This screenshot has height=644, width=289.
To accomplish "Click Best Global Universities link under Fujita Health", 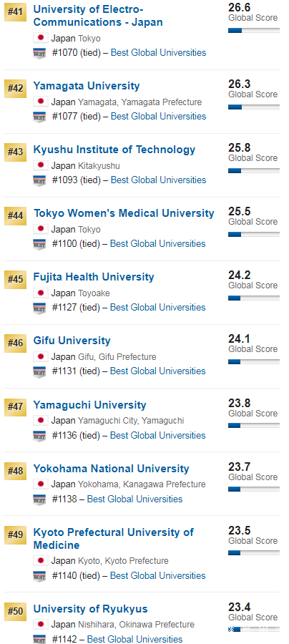I will [158, 307].
